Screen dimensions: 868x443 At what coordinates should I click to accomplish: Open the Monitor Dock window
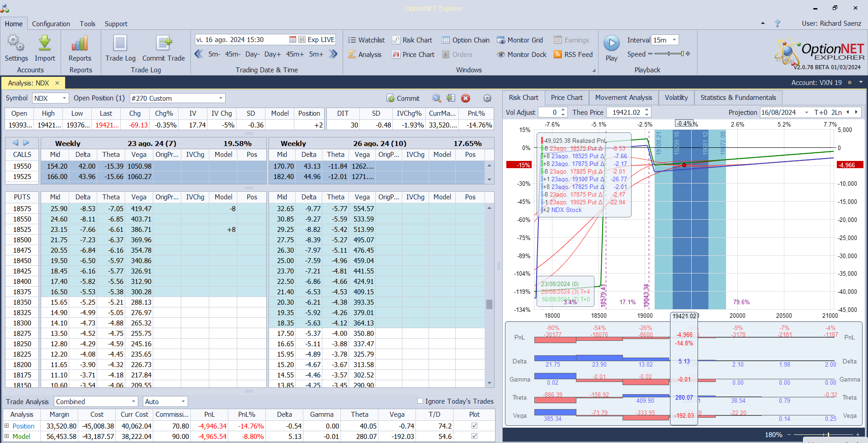[x=522, y=55]
